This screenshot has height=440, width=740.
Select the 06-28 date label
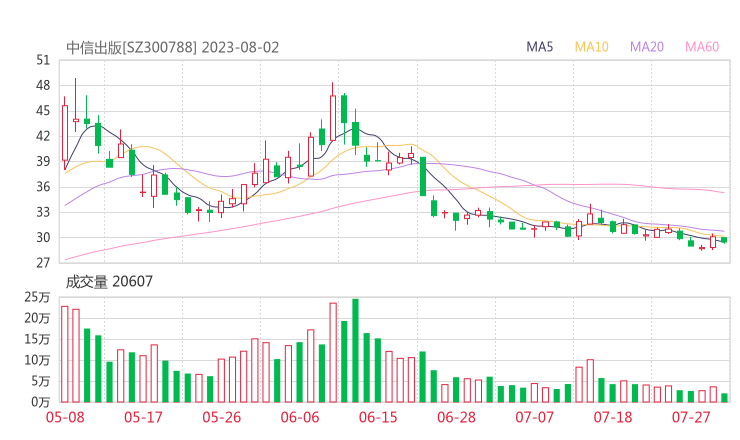pyautogui.click(x=456, y=417)
